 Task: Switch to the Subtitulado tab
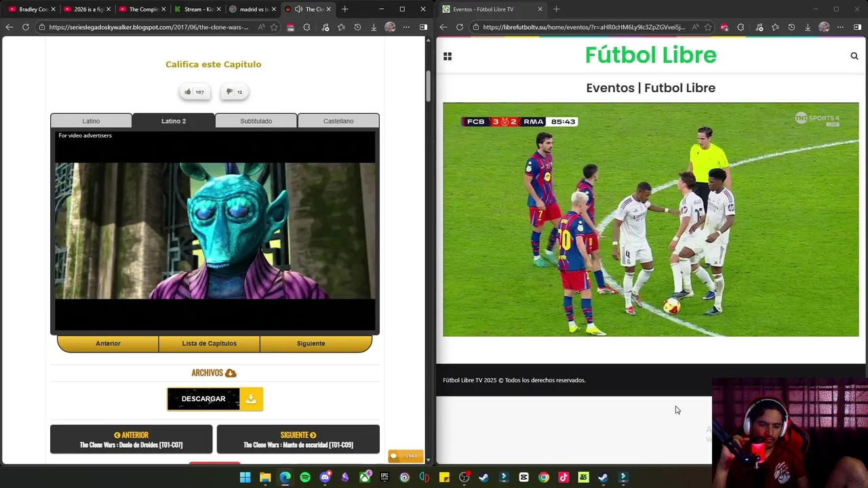(x=256, y=121)
